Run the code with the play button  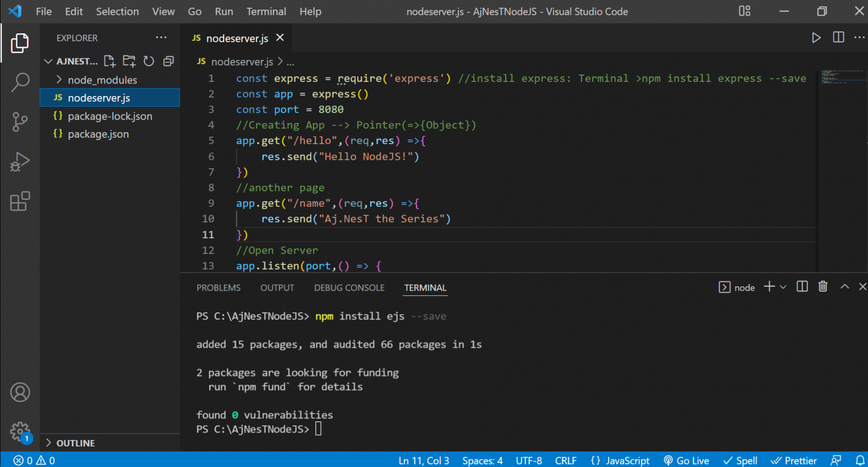816,38
